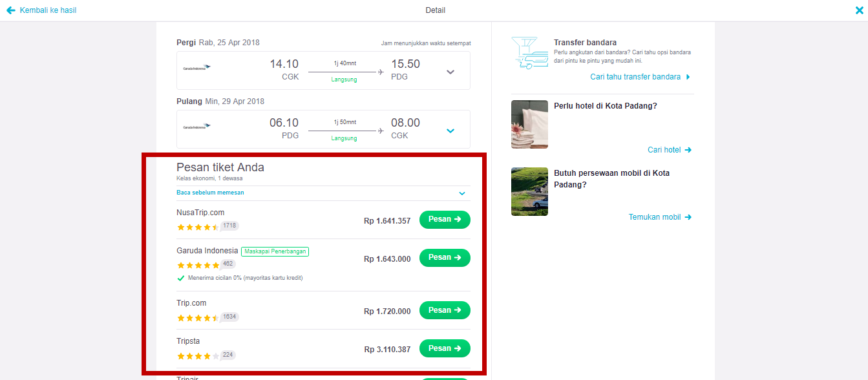Click price Rp 1.643.000
Screen dimensions: 868x380
(x=387, y=259)
